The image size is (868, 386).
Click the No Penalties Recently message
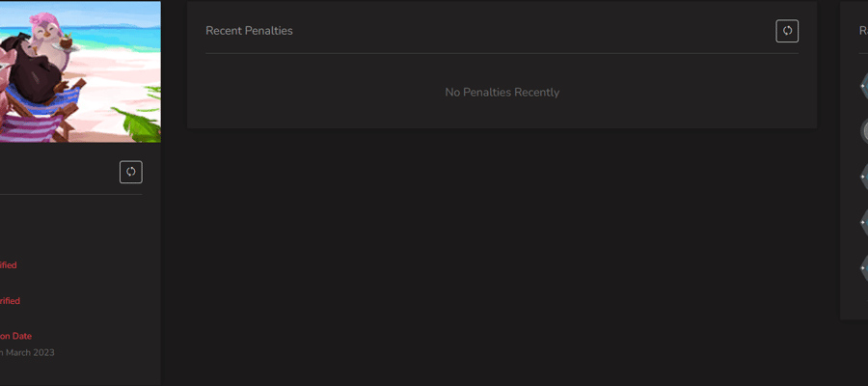point(502,93)
